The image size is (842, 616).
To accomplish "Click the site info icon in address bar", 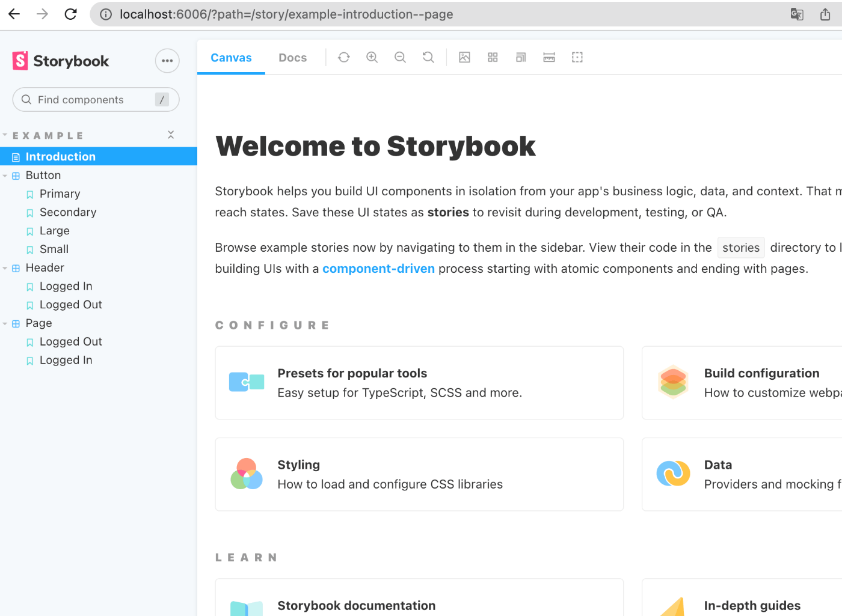I will pyautogui.click(x=106, y=14).
